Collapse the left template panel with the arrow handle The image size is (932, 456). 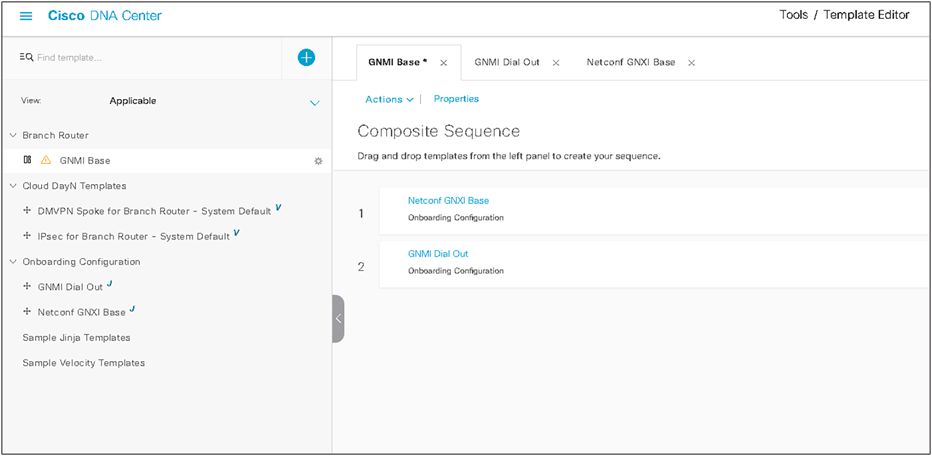click(338, 319)
